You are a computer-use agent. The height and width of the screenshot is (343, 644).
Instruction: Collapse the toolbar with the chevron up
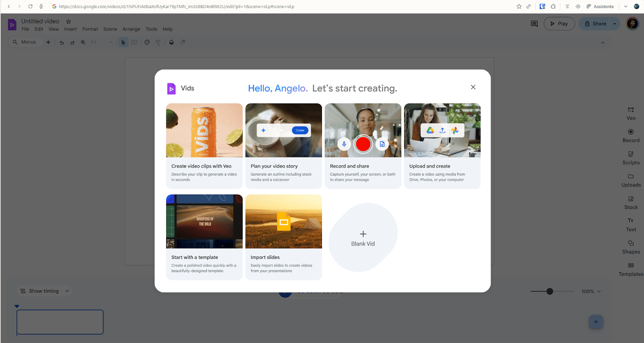(603, 42)
